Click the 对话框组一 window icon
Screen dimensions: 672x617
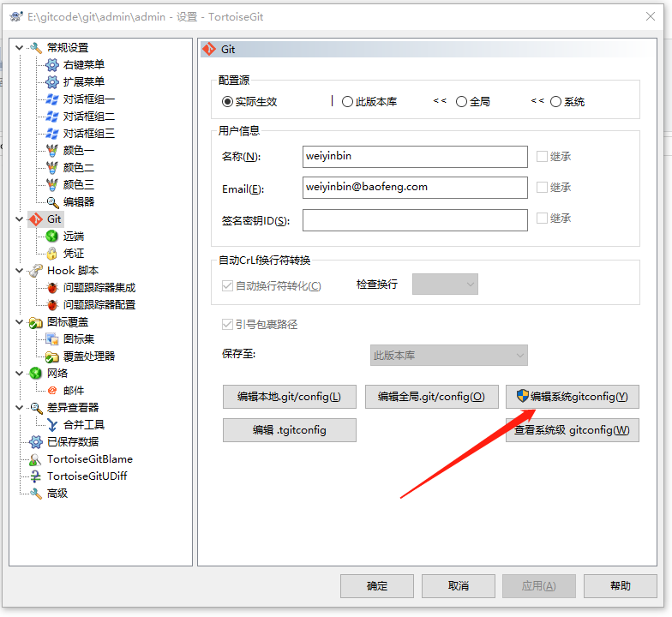coord(51,99)
